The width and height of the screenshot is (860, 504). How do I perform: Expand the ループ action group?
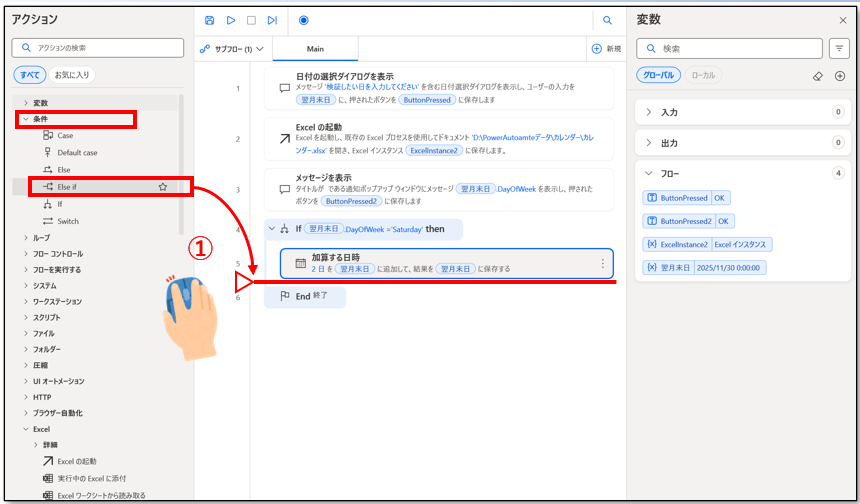(x=25, y=238)
